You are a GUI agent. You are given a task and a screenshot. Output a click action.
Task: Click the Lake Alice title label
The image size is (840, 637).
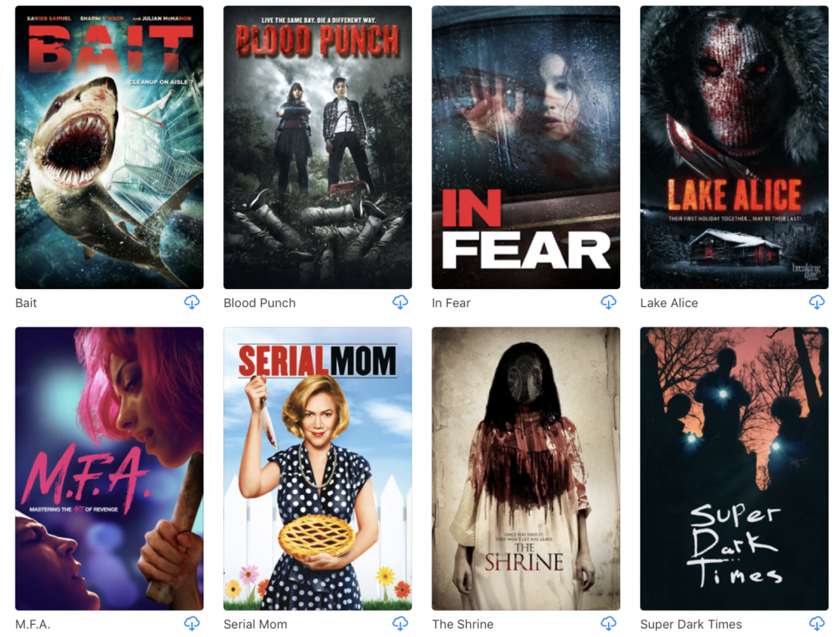point(669,303)
